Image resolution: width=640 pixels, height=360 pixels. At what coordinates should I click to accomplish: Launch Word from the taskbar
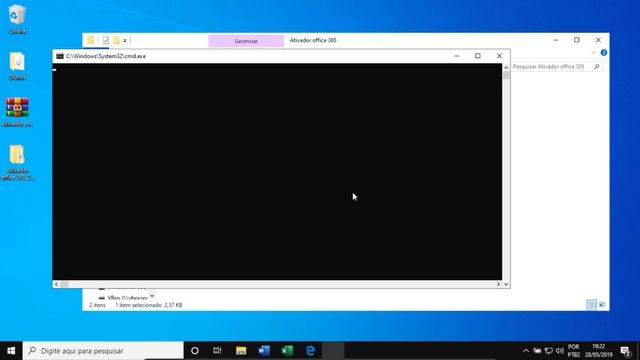[264, 351]
